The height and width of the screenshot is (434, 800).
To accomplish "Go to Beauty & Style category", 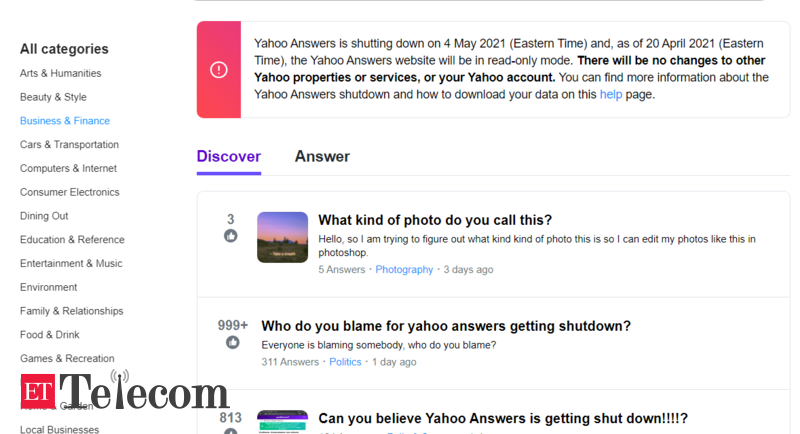I will pos(53,97).
